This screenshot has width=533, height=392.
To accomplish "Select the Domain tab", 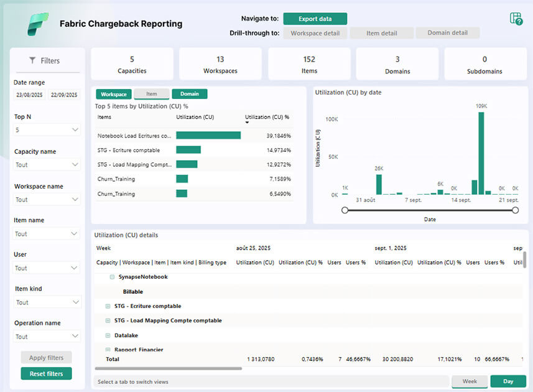I will pyautogui.click(x=189, y=94).
